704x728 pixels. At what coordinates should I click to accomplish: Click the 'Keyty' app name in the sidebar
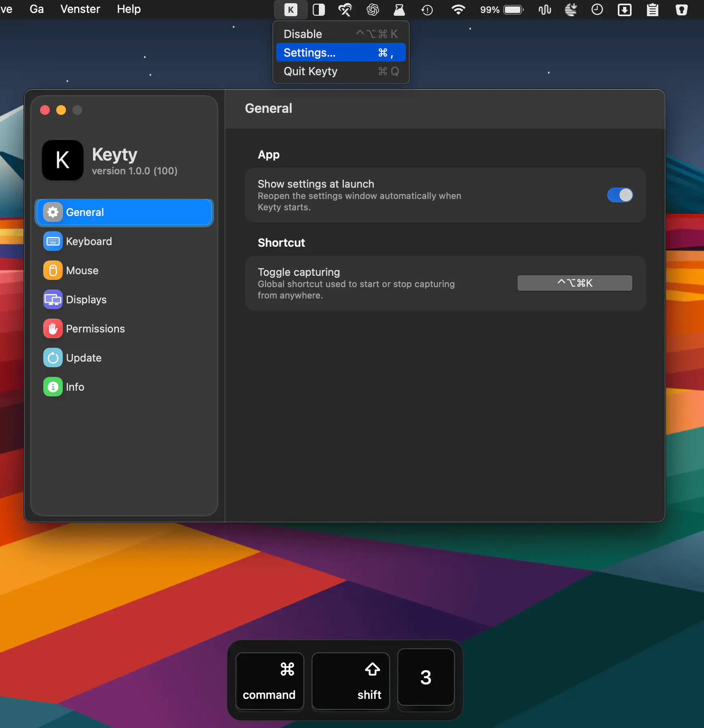tap(115, 155)
